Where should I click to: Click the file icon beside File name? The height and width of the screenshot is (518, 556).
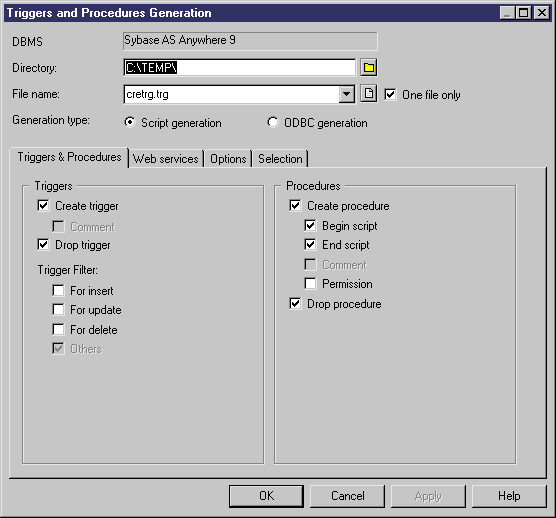click(x=369, y=94)
